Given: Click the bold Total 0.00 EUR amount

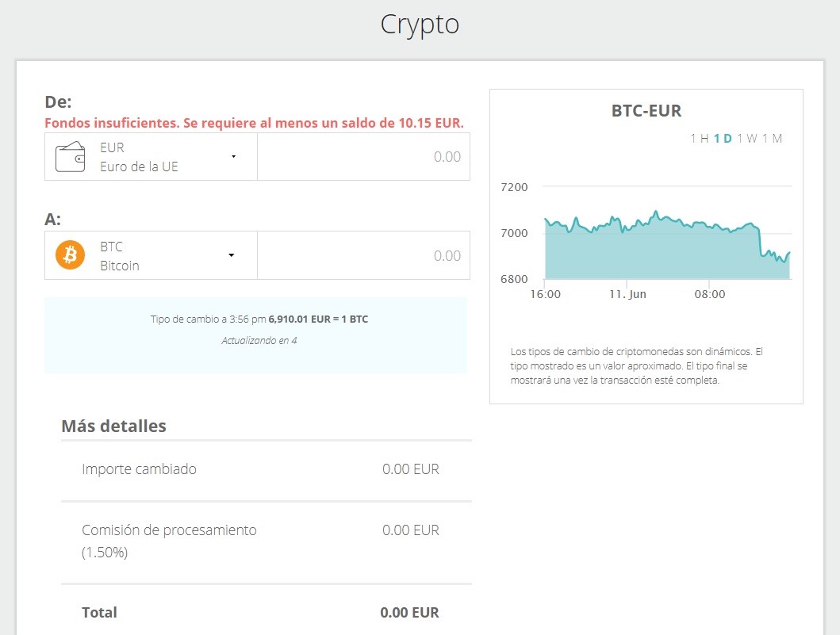Looking at the screenshot, I should [x=409, y=613].
